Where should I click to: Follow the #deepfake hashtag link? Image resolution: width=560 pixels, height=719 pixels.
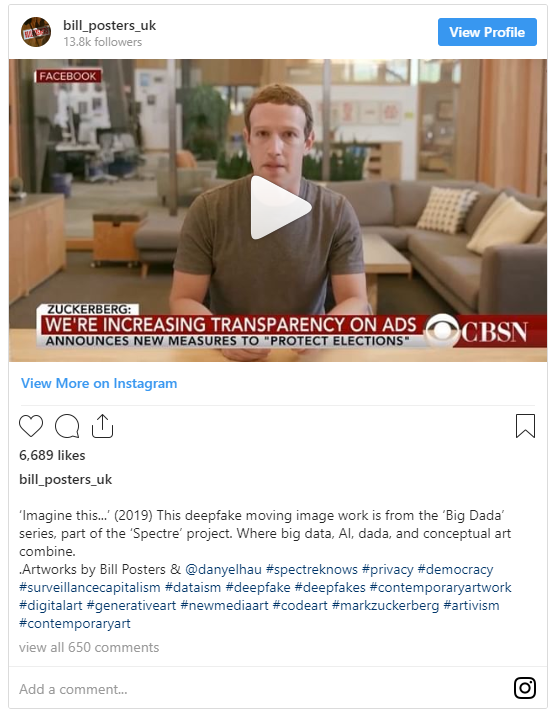pyautogui.click(x=258, y=587)
